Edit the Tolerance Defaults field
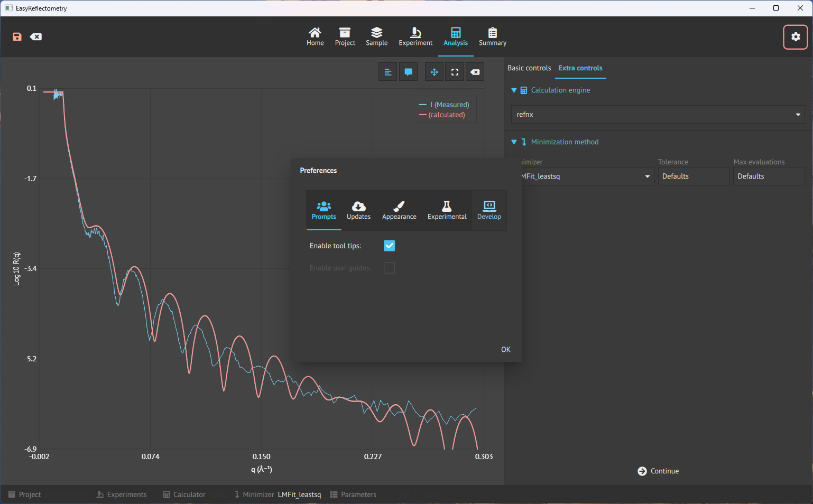The width and height of the screenshot is (813, 504). click(693, 176)
